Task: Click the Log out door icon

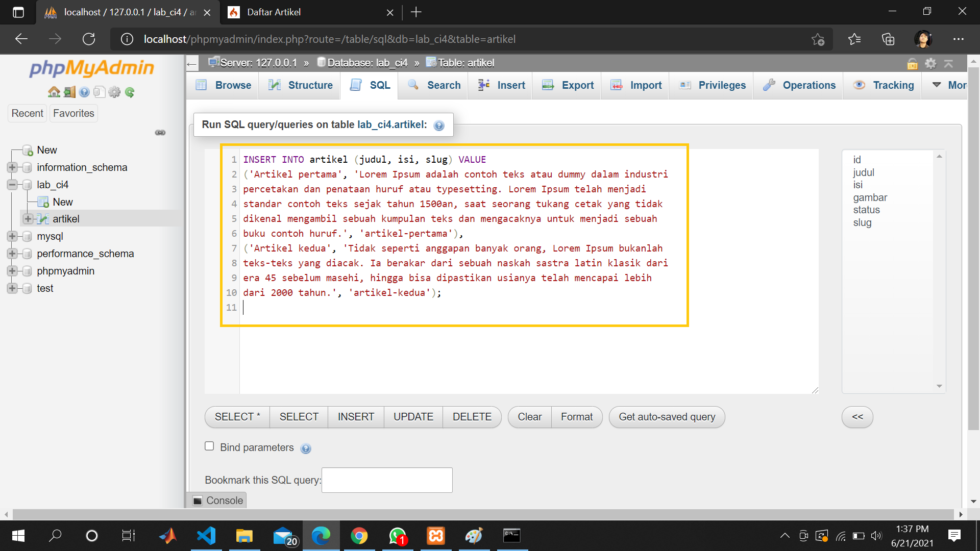Action: pos(69,92)
